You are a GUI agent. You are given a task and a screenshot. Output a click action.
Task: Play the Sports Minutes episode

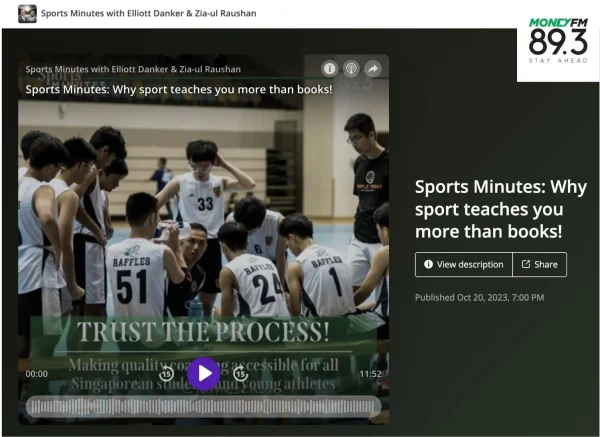[203, 373]
